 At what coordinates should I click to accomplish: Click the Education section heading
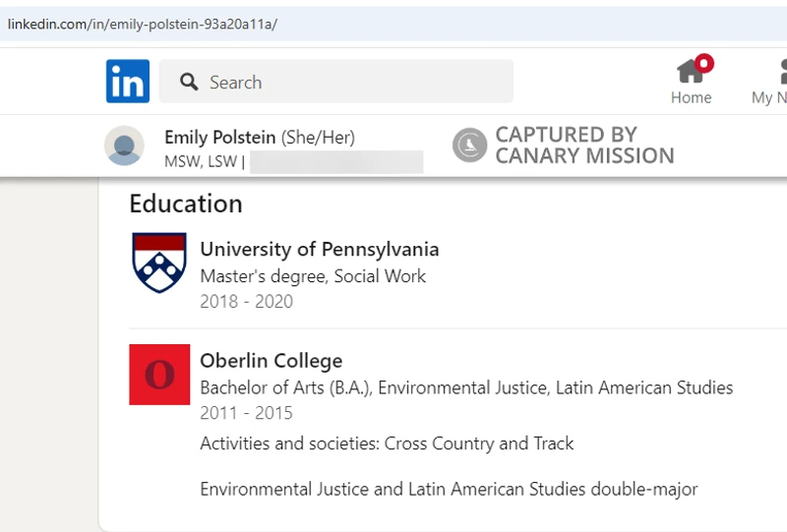(x=186, y=204)
